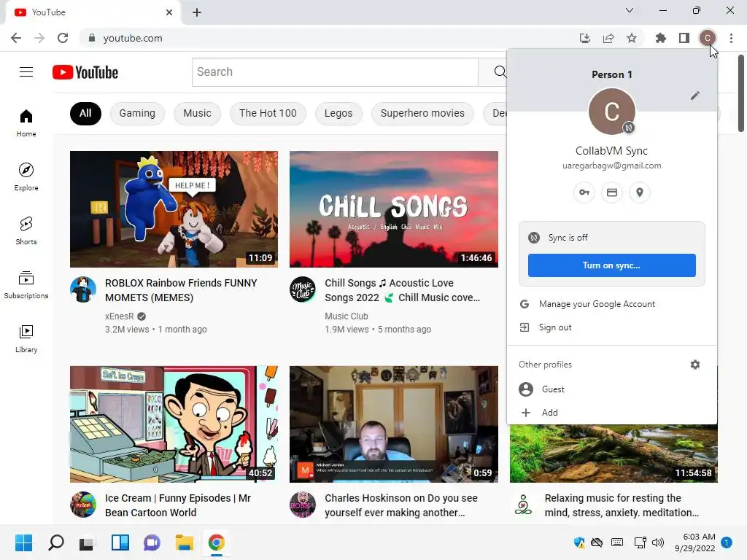
Task: Share this page icon
Action: pyautogui.click(x=608, y=38)
